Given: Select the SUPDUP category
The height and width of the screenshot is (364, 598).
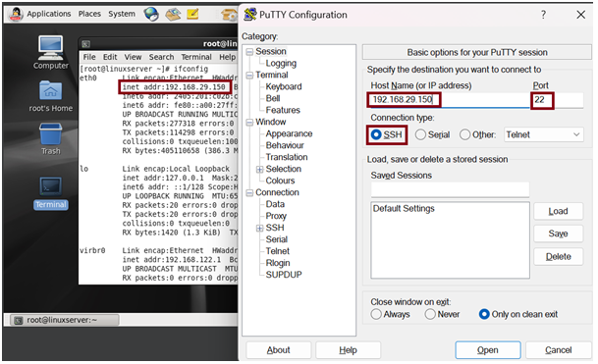Looking at the screenshot, I should coord(284,275).
